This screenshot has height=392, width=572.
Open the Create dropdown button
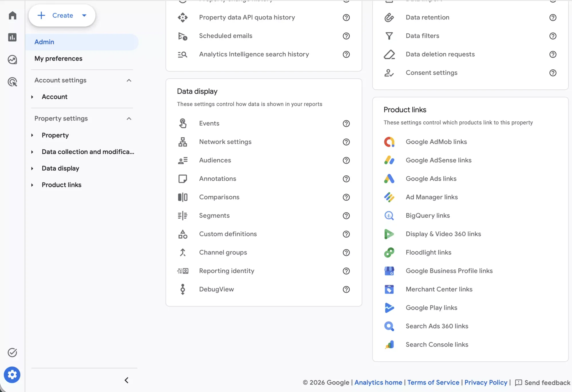coord(62,15)
